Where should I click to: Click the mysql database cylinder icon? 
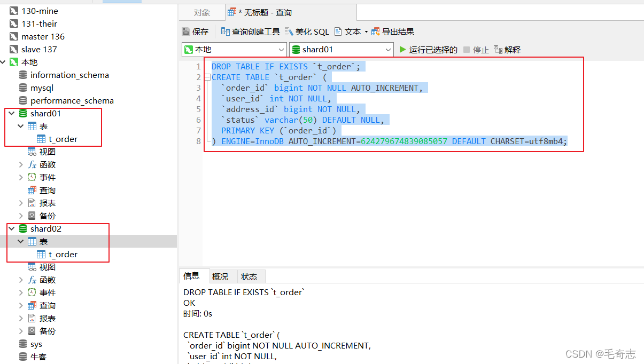[x=23, y=88]
